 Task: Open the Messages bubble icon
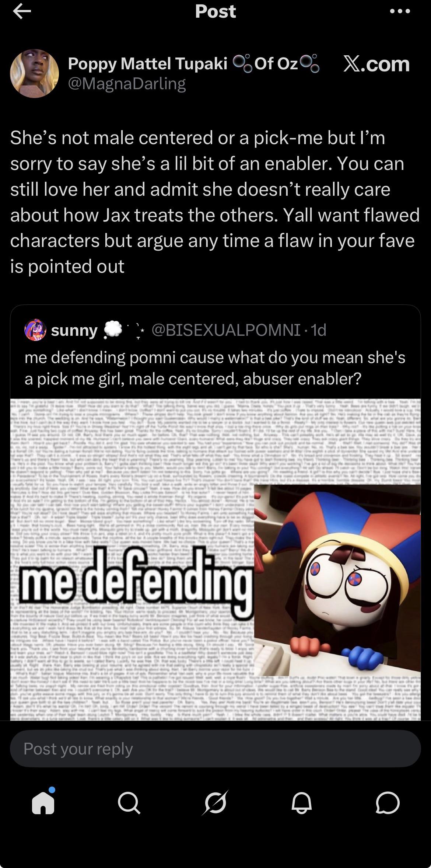pyautogui.click(x=388, y=803)
